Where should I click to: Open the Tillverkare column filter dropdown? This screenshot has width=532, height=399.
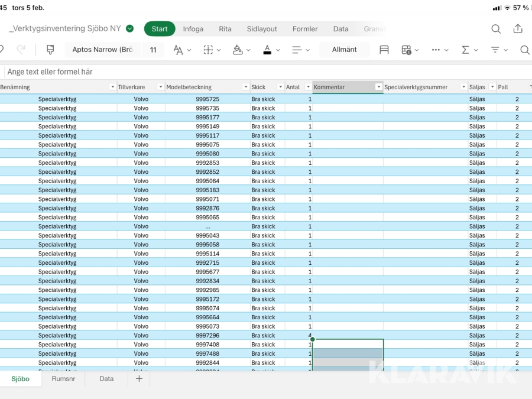click(160, 87)
